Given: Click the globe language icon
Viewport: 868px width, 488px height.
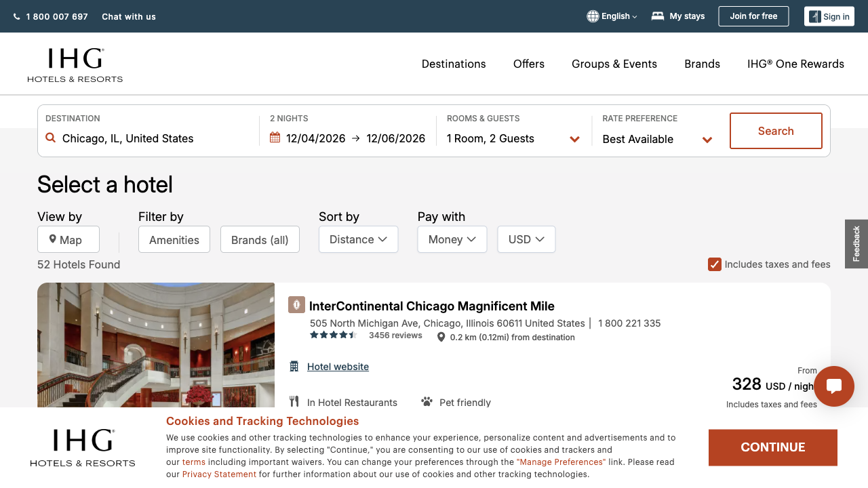Looking at the screenshot, I should 593,16.
